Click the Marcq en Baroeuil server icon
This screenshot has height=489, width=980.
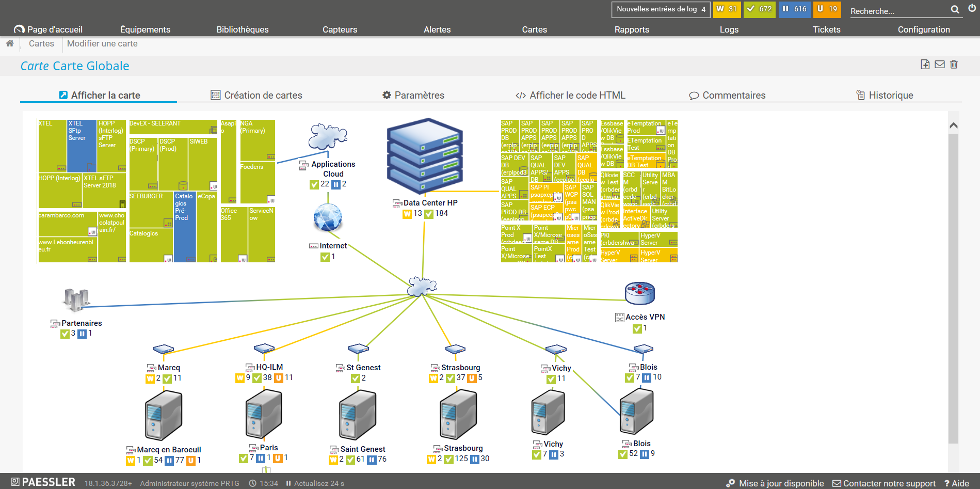(x=164, y=416)
